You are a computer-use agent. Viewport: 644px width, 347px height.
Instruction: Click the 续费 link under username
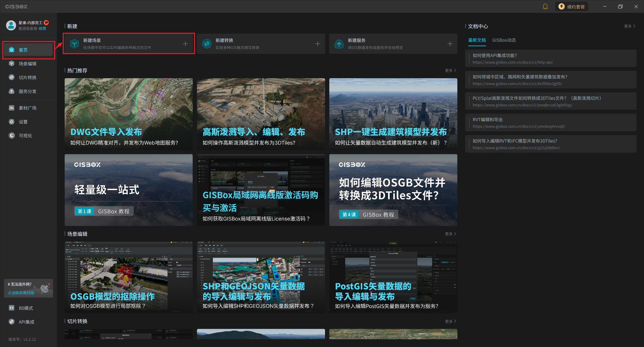pos(42,28)
